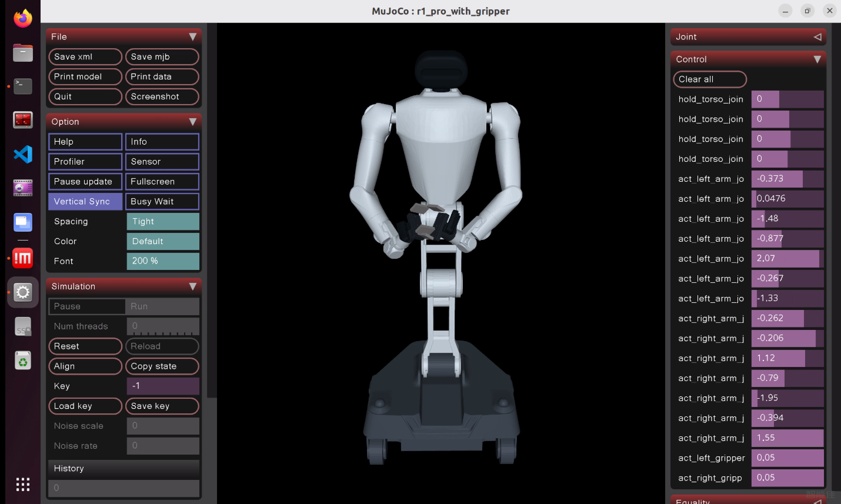Enable Busy Wait option

(x=162, y=201)
